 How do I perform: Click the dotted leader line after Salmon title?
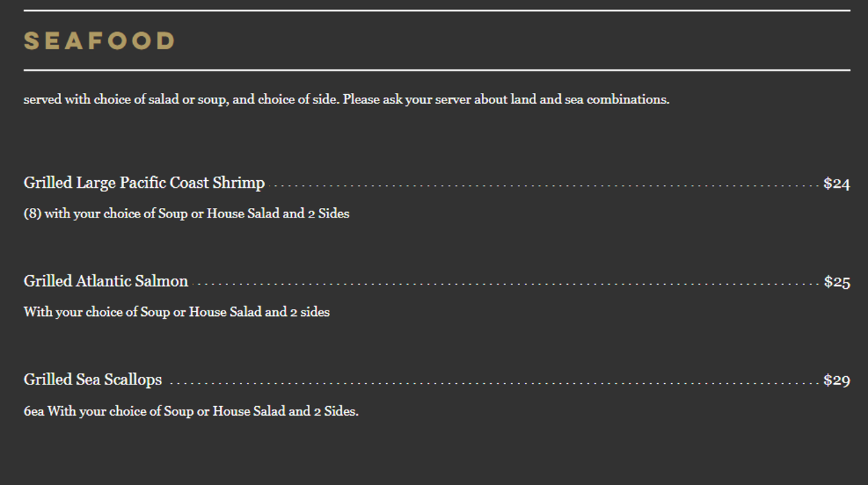pos(506,284)
